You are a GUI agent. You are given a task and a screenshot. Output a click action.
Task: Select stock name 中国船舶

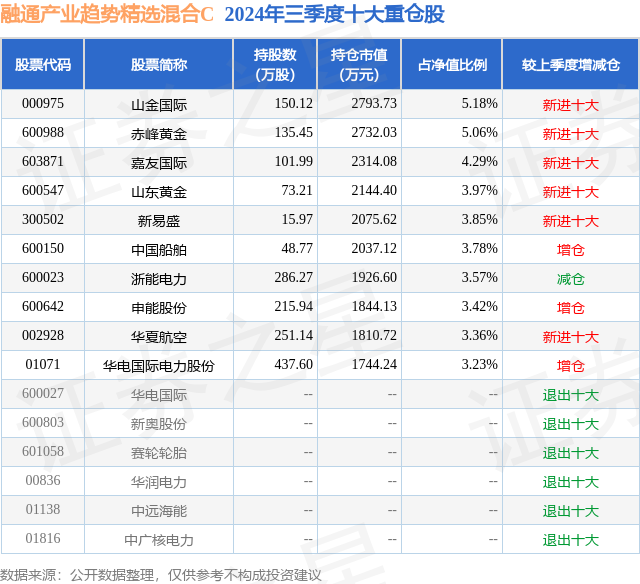click(159, 250)
